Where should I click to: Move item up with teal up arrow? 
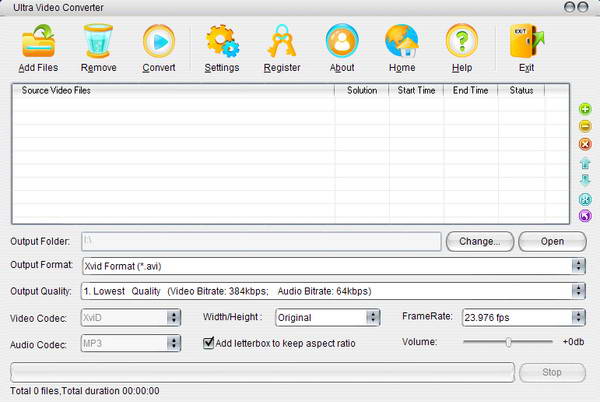(x=585, y=163)
